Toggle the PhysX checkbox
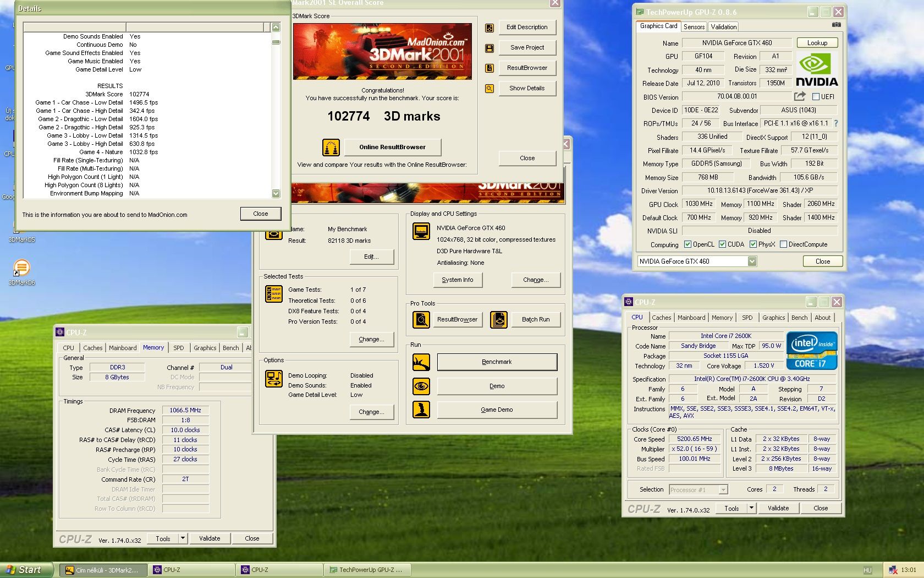The height and width of the screenshot is (578, 924). [x=753, y=244]
